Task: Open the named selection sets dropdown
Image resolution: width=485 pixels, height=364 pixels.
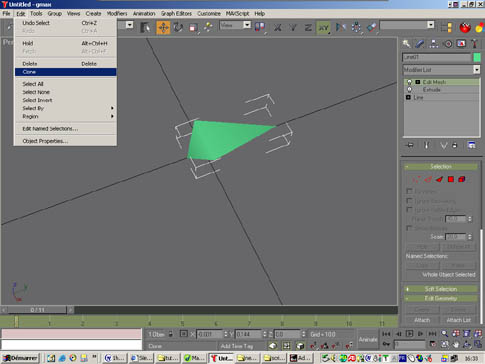Action: [x=430, y=25]
